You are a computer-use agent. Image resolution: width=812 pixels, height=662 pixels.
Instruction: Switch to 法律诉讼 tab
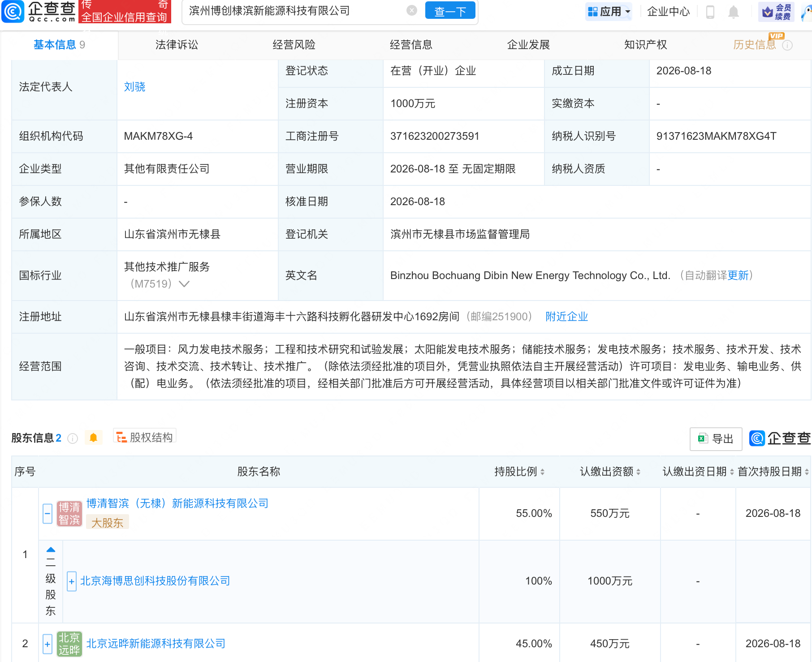tap(177, 45)
